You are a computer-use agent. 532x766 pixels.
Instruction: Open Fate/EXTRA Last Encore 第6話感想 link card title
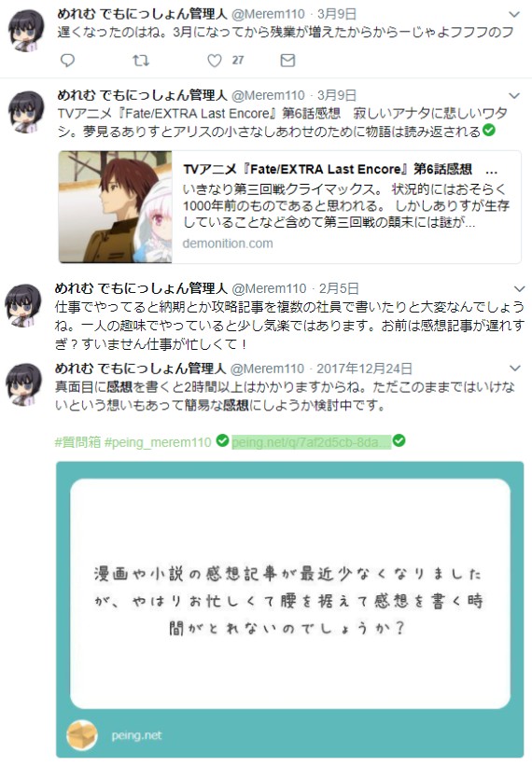click(x=328, y=169)
